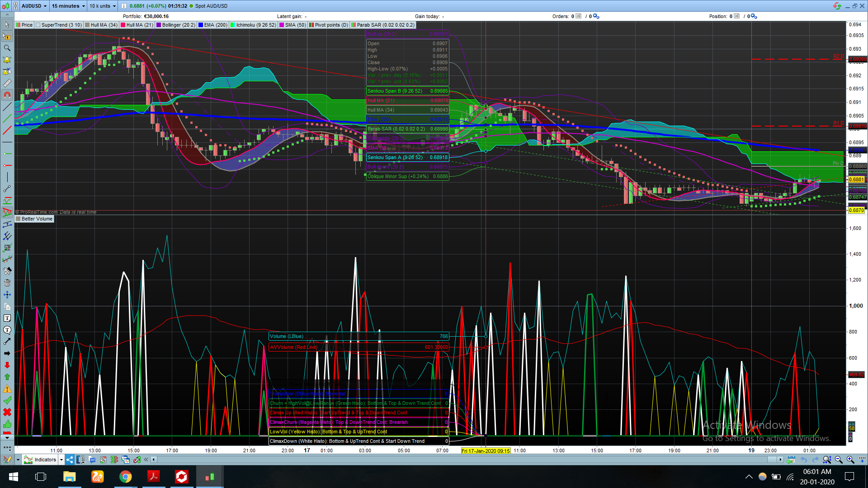Click the Indicators button

tap(45, 460)
